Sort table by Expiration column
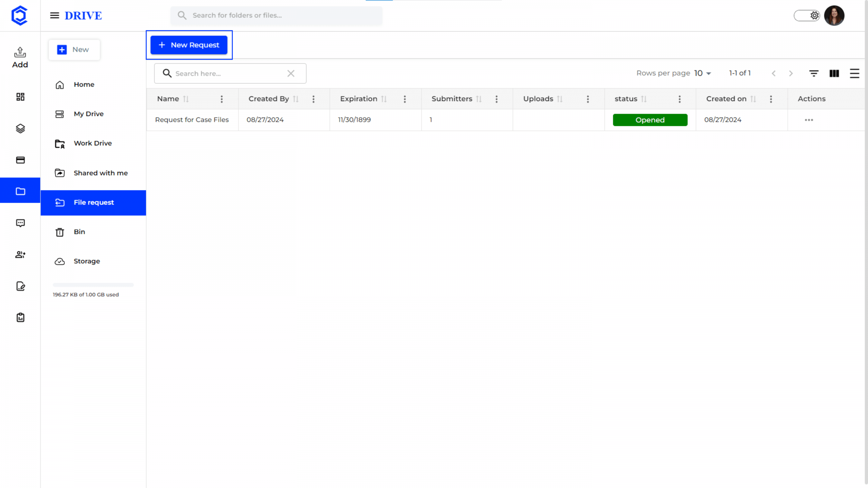This screenshot has width=868, height=488. (383, 99)
